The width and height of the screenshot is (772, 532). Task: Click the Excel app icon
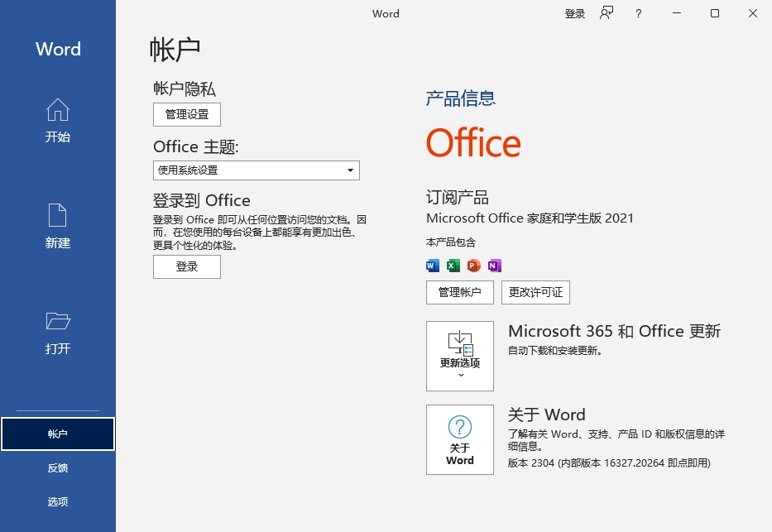(x=453, y=266)
